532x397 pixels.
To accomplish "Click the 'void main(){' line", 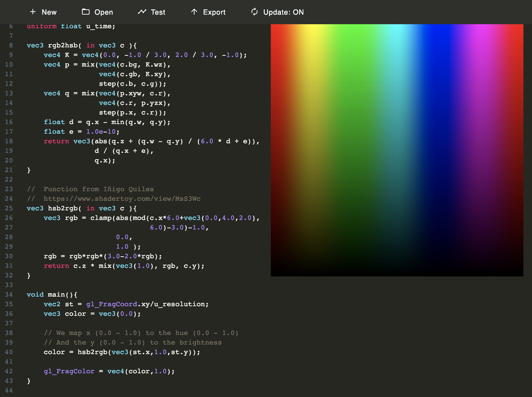I will coord(52,294).
